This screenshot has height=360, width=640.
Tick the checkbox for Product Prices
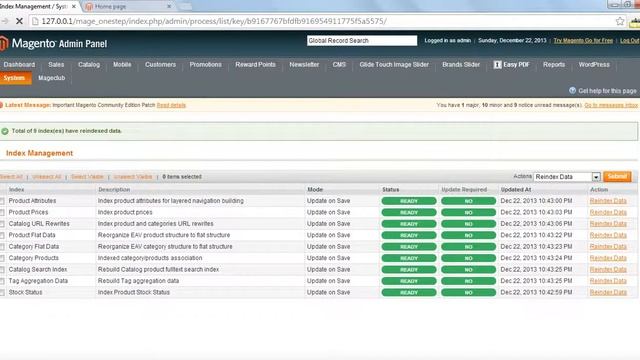click(x=2, y=213)
